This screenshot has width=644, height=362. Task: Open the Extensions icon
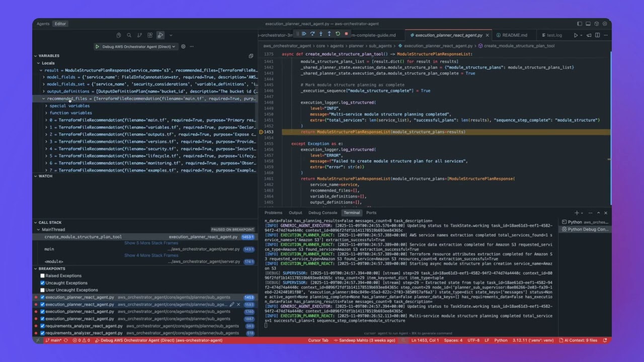point(150,35)
